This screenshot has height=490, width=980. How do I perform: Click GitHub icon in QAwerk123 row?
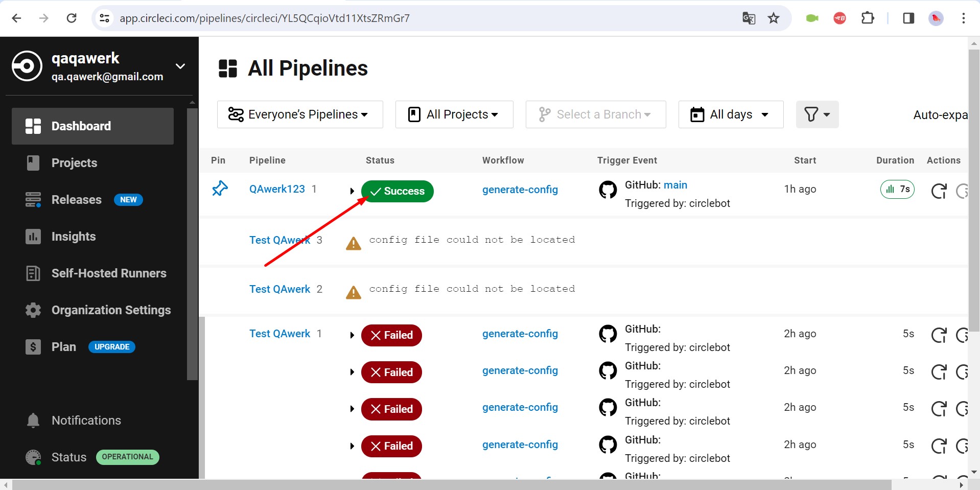tap(608, 190)
